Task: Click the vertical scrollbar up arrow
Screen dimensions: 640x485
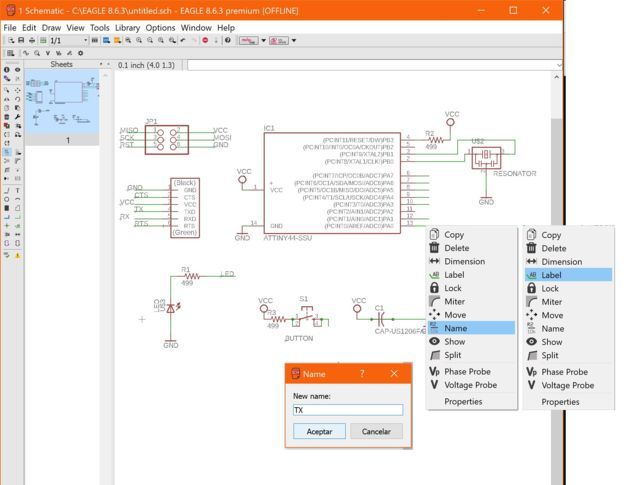Action: [556, 77]
